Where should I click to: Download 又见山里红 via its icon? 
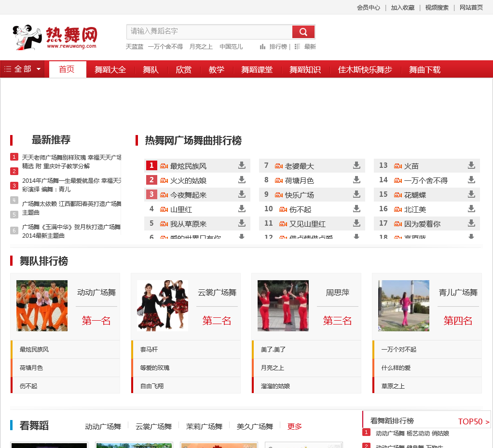[x=356, y=223]
